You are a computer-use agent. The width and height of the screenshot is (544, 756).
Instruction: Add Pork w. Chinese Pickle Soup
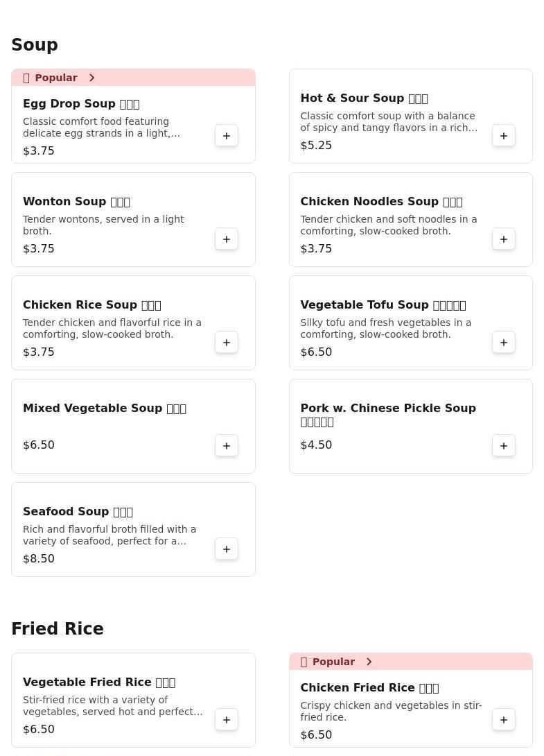[x=504, y=446]
